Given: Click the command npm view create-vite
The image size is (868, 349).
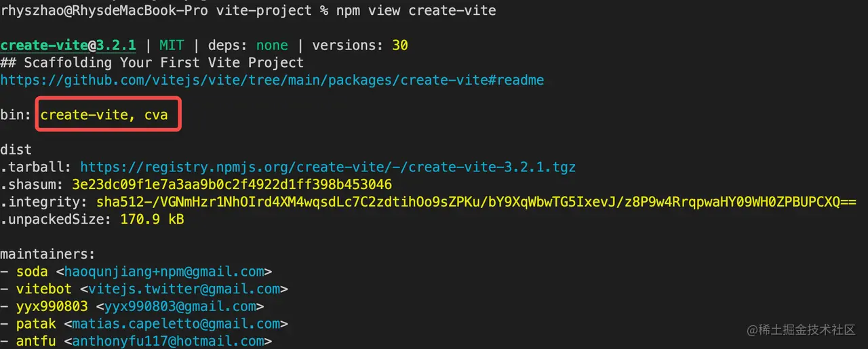Looking at the screenshot, I should coord(416,11).
